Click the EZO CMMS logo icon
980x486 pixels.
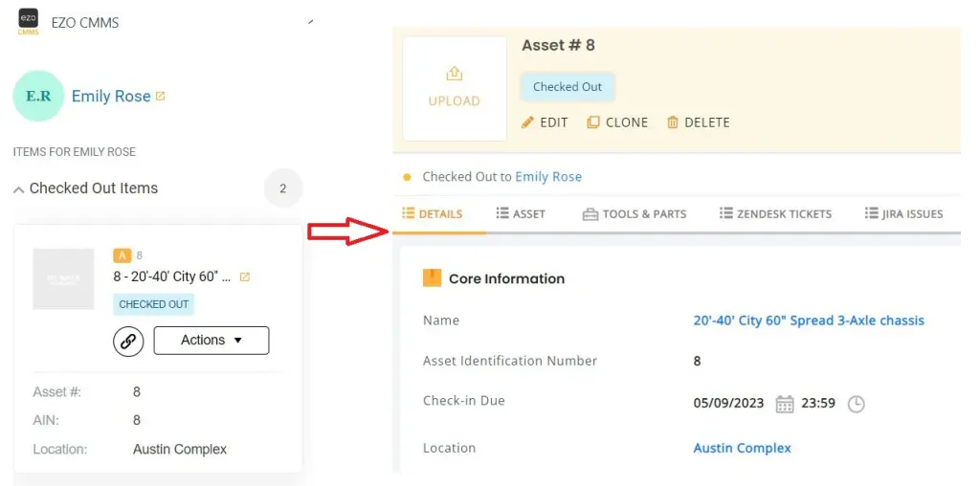point(28,23)
